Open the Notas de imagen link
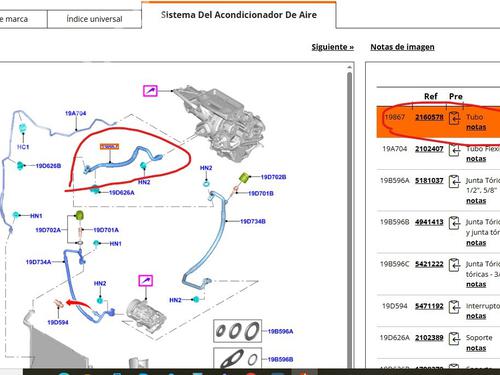 click(402, 47)
